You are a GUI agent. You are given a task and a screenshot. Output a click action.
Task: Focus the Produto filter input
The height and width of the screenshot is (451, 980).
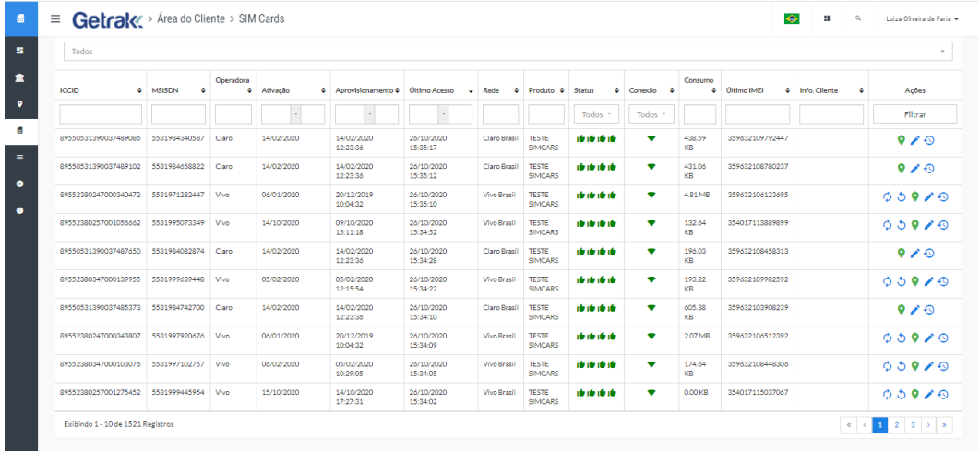tap(546, 114)
